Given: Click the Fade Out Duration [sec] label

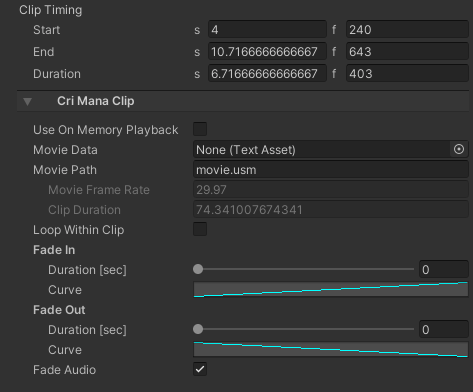Looking at the screenshot, I should point(87,330).
